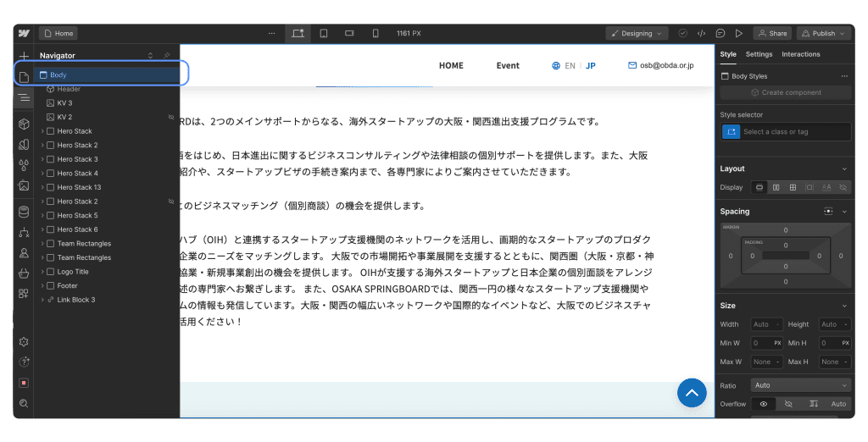Click the Preview play icon

[x=739, y=34]
